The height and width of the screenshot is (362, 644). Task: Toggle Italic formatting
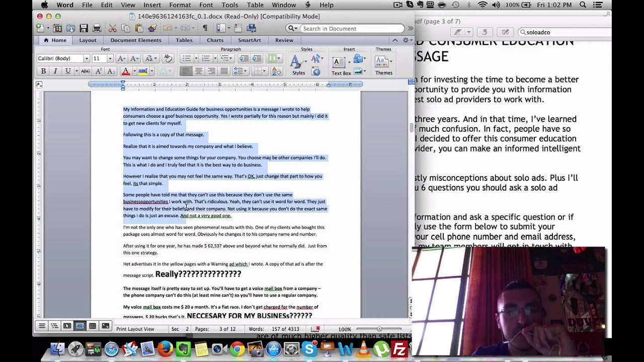[55, 71]
